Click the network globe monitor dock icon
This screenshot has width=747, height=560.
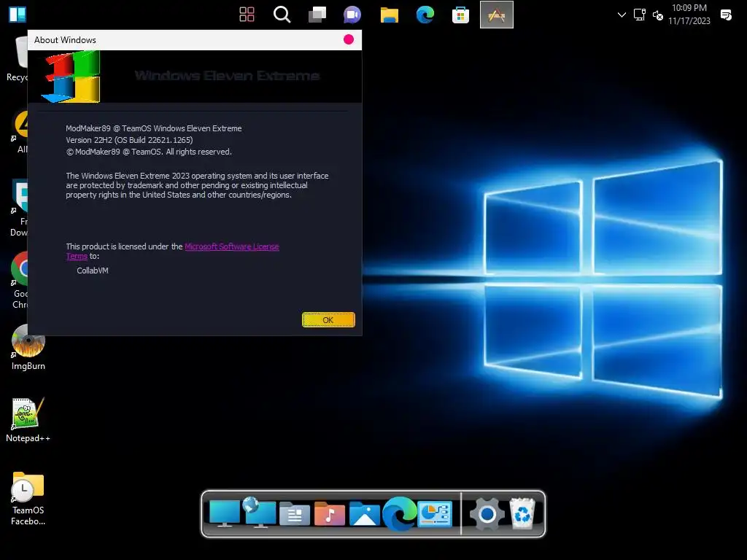pyautogui.click(x=259, y=513)
